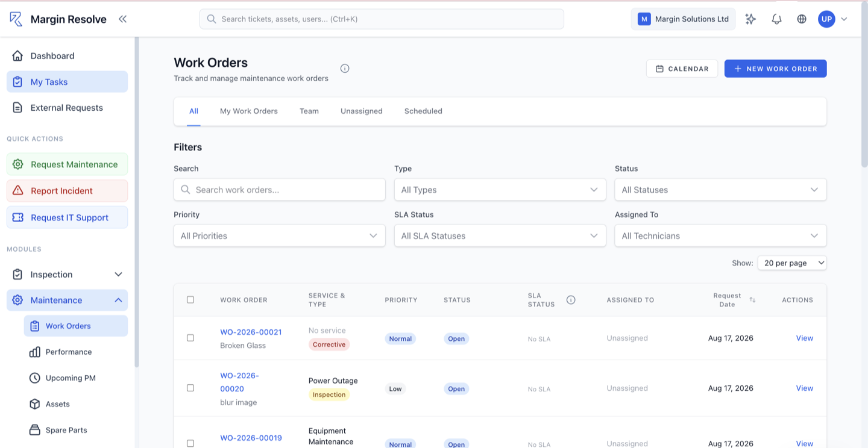View the WO-2026-00021 row
This screenshot has width=868, height=448.
(x=805, y=338)
